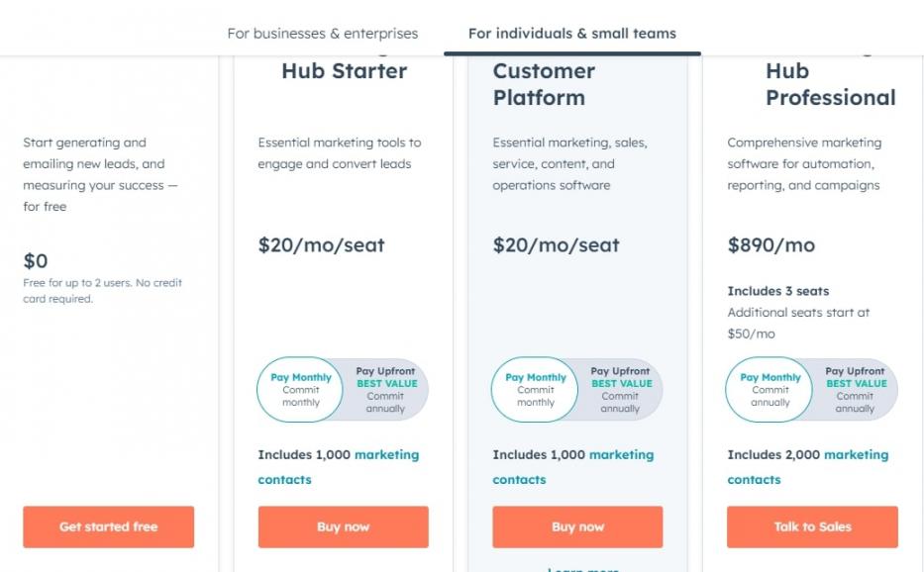
Task: Click the Get started free button
Action: tap(108, 526)
